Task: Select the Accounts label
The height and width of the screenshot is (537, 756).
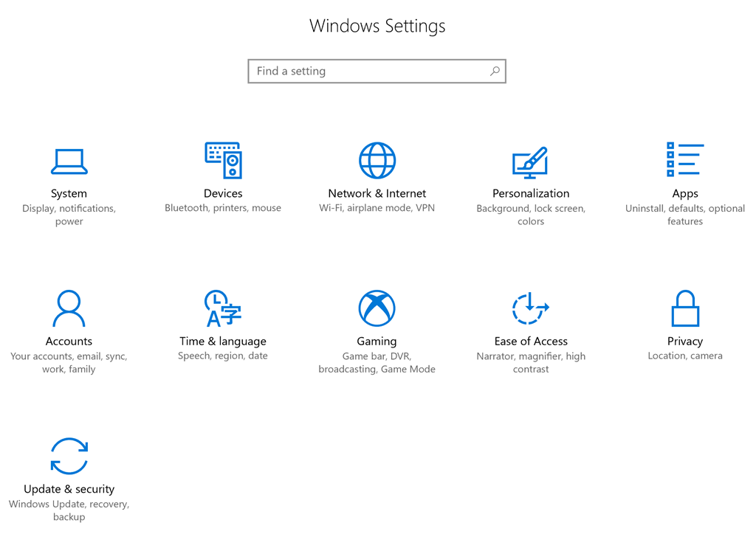Action: [x=69, y=341]
